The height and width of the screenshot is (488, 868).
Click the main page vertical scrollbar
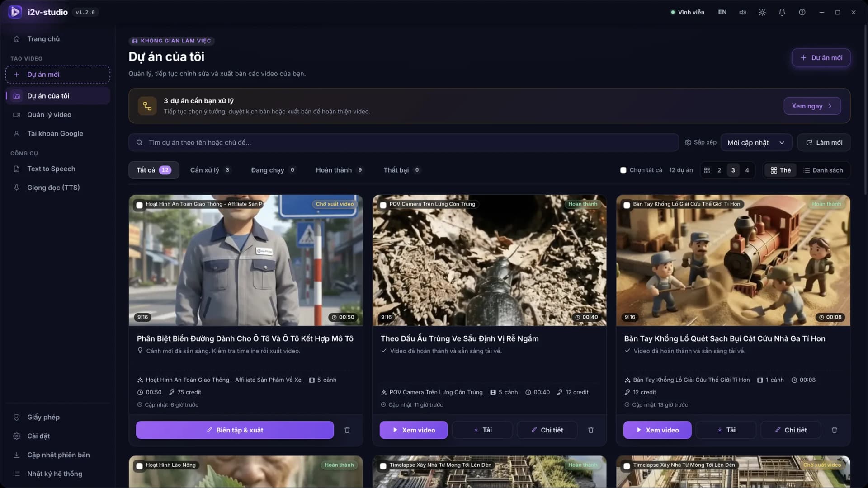866,110
